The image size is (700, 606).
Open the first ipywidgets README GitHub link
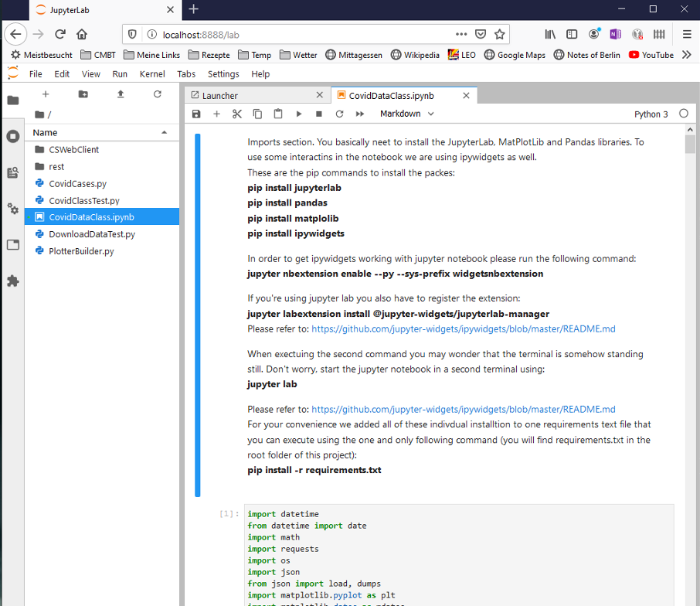point(463,329)
